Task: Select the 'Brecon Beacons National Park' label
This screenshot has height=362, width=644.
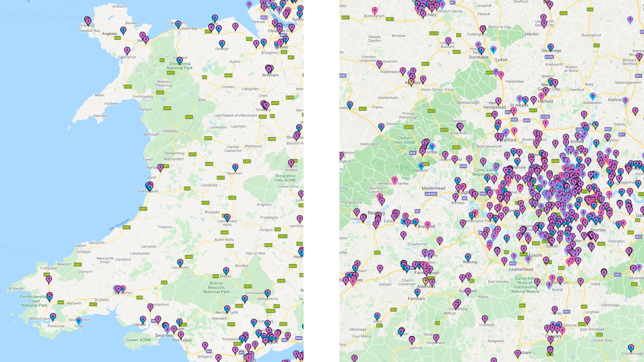Action: pyautogui.click(x=216, y=287)
